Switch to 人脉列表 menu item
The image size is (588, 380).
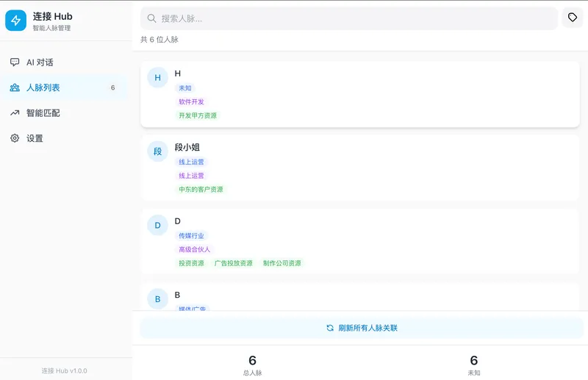64,87
